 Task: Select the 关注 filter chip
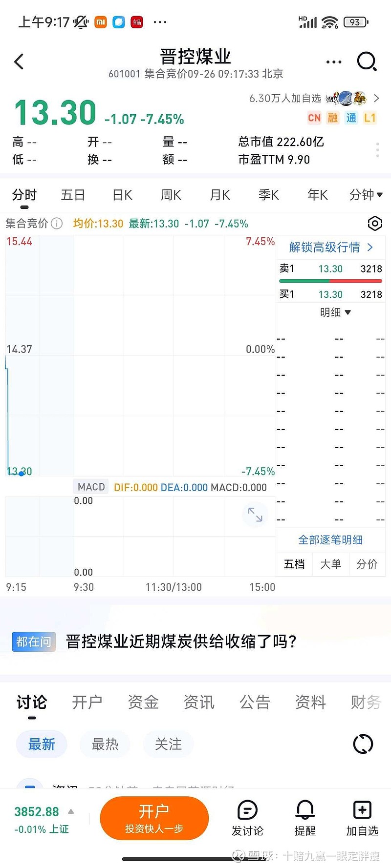pos(168,744)
